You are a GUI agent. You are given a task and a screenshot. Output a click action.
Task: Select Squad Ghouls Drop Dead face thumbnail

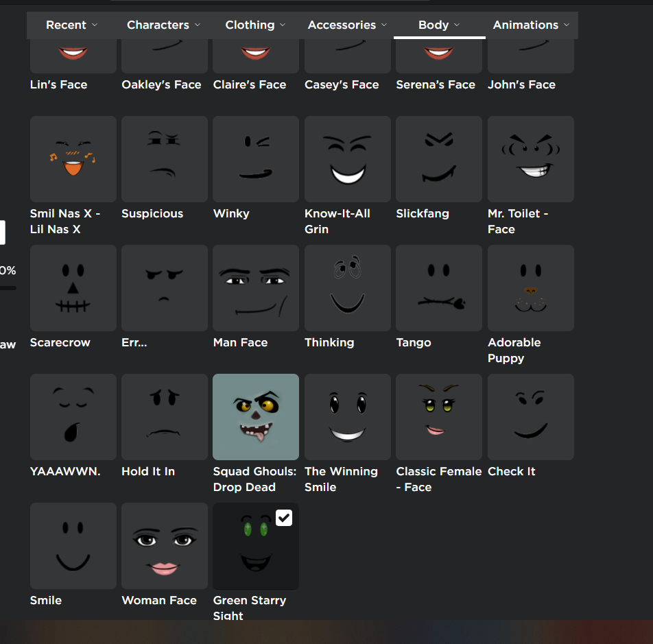(x=256, y=417)
